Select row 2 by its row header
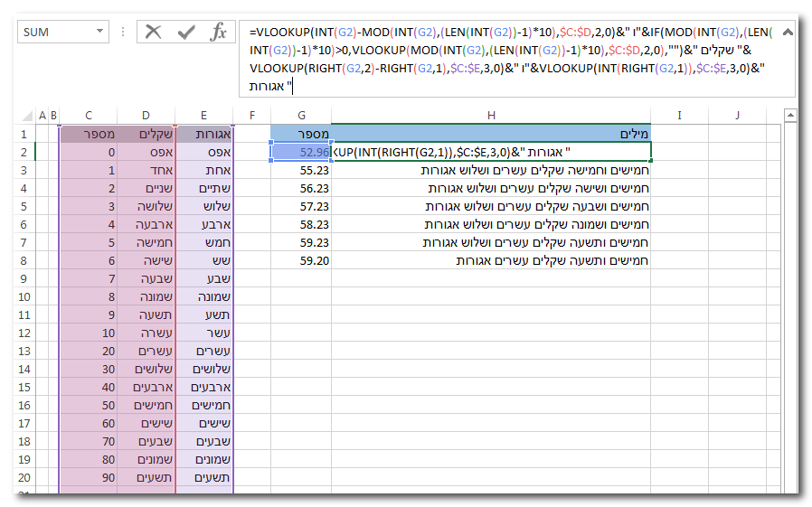 pos(24,152)
